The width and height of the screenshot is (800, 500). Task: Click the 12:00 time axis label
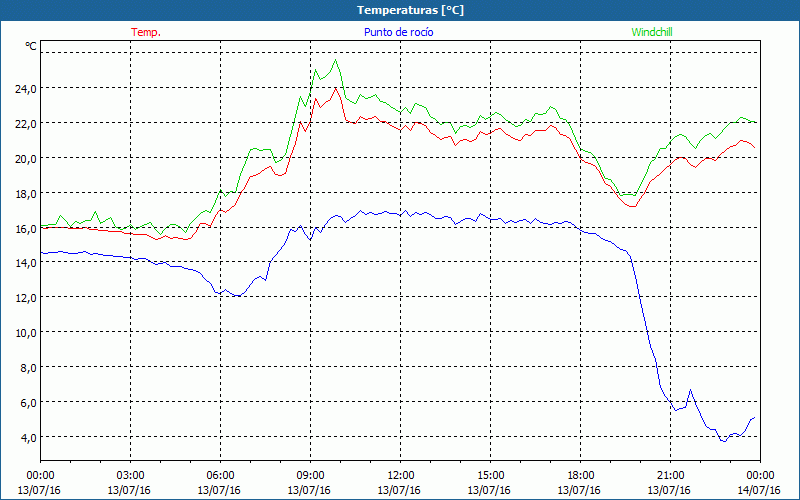point(401,475)
